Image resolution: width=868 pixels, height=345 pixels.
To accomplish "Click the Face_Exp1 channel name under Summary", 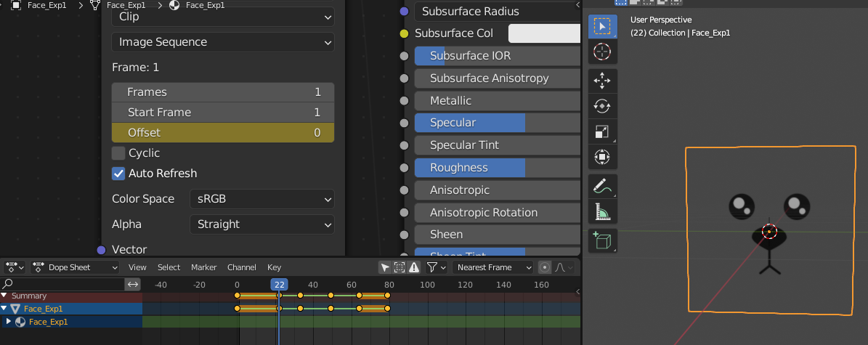I will click(x=43, y=309).
